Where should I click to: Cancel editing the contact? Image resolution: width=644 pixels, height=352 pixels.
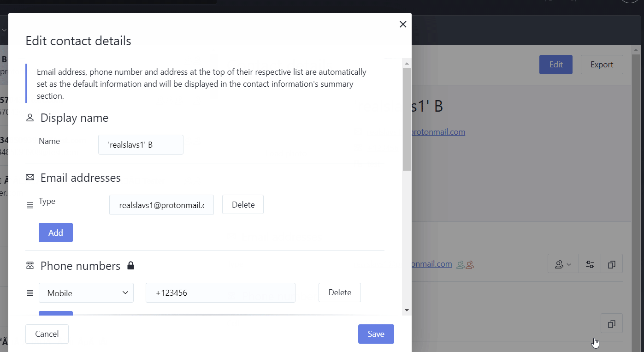pyautogui.click(x=47, y=334)
